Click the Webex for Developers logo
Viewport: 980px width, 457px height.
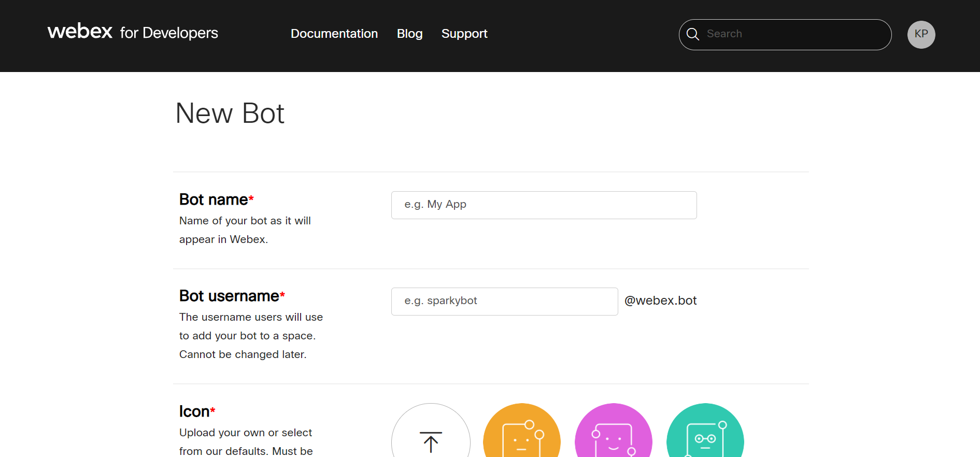click(133, 32)
